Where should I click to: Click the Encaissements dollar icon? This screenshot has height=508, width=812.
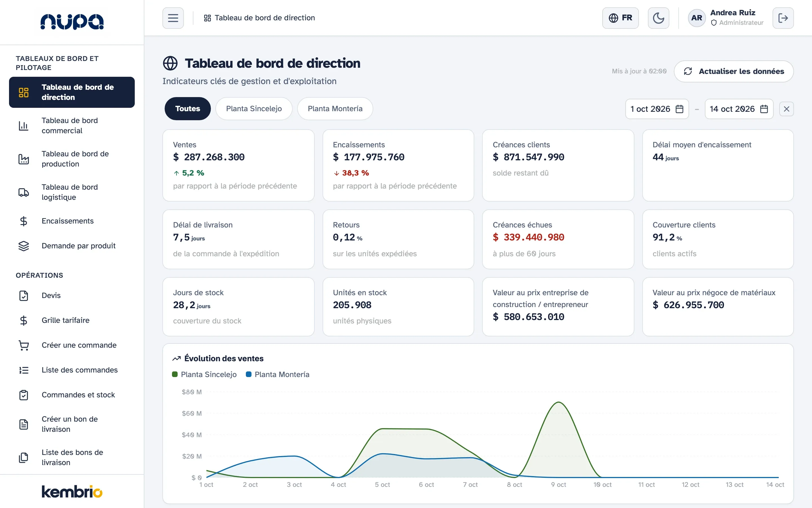pyautogui.click(x=23, y=221)
